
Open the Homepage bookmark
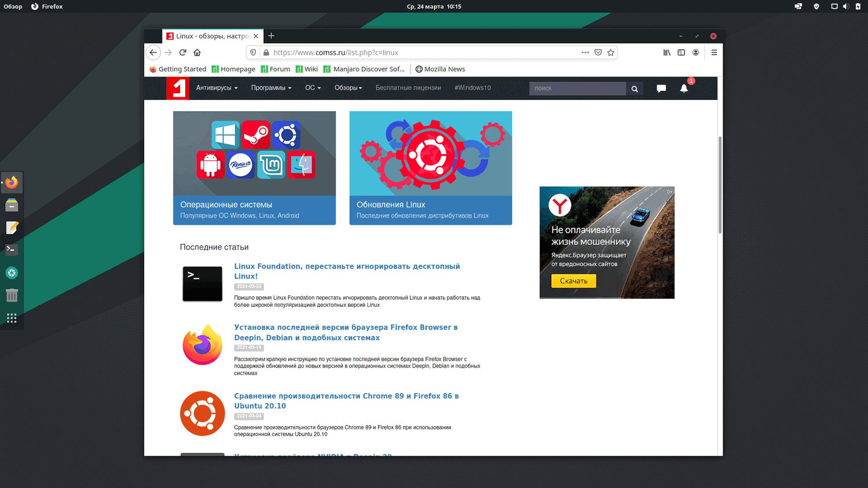[233, 69]
